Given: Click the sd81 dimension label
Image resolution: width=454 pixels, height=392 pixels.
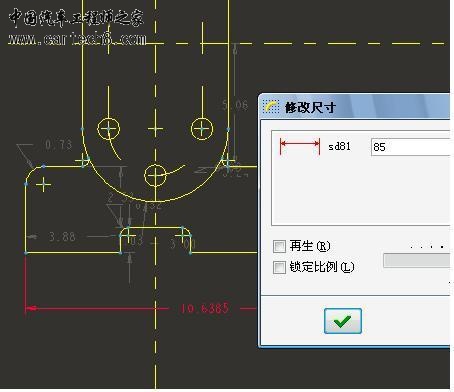Looking at the screenshot, I should click(339, 146).
